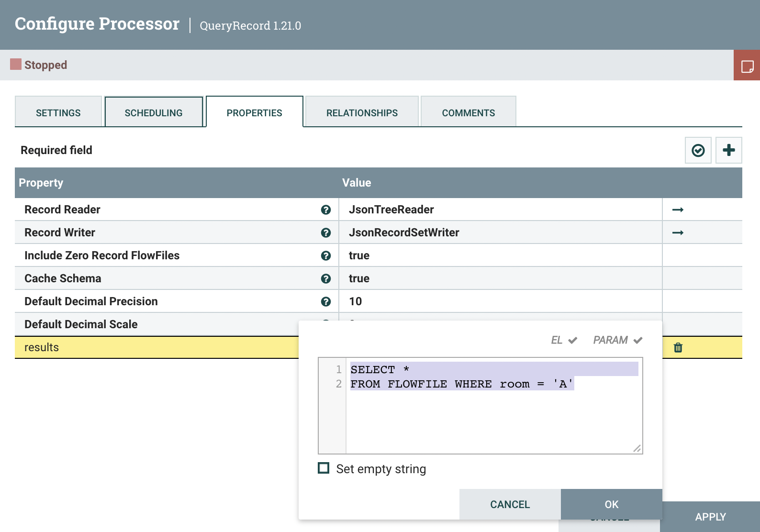Show help for Record Writer property

pyautogui.click(x=326, y=233)
